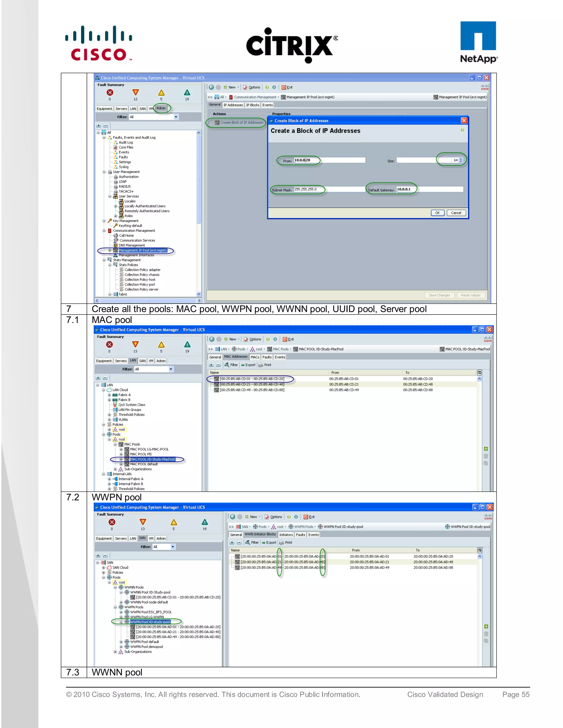This screenshot has height=728, width=563.
Task: Select QoS System Class tree item
Action: pyautogui.click(x=132, y=405)
